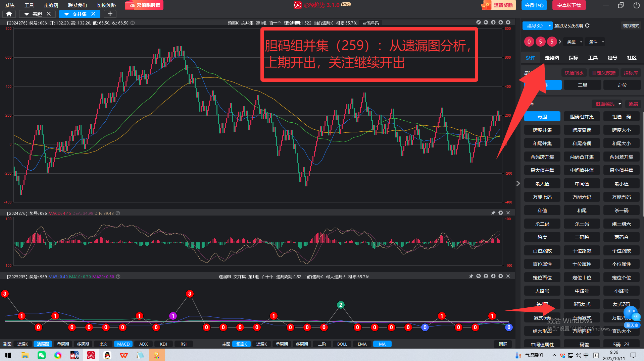The image size is (644, 361).
Task: Toggle the KDJ sub-chart indicator
Action: pyautogui.click(x=163, y=344)
